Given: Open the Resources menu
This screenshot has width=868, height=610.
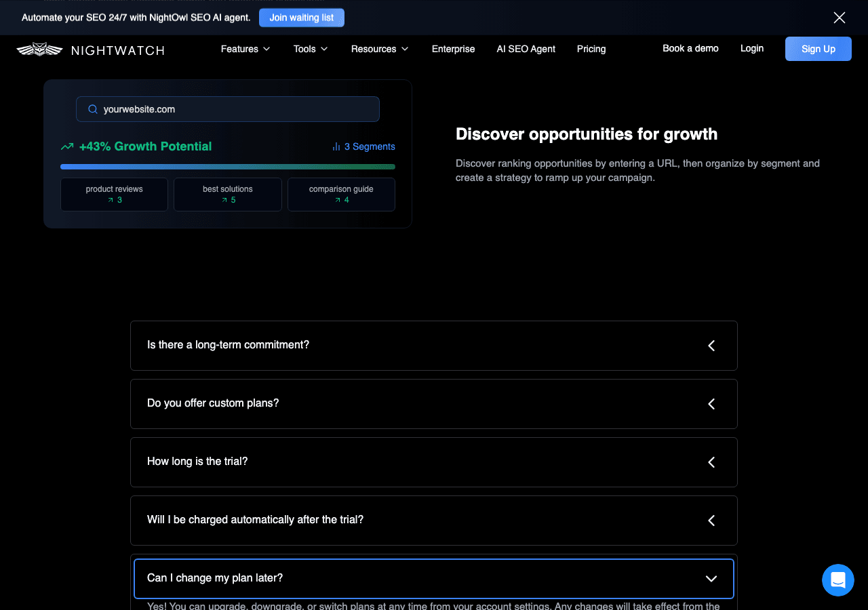Looking at the screenshot, I should [380, 49].
